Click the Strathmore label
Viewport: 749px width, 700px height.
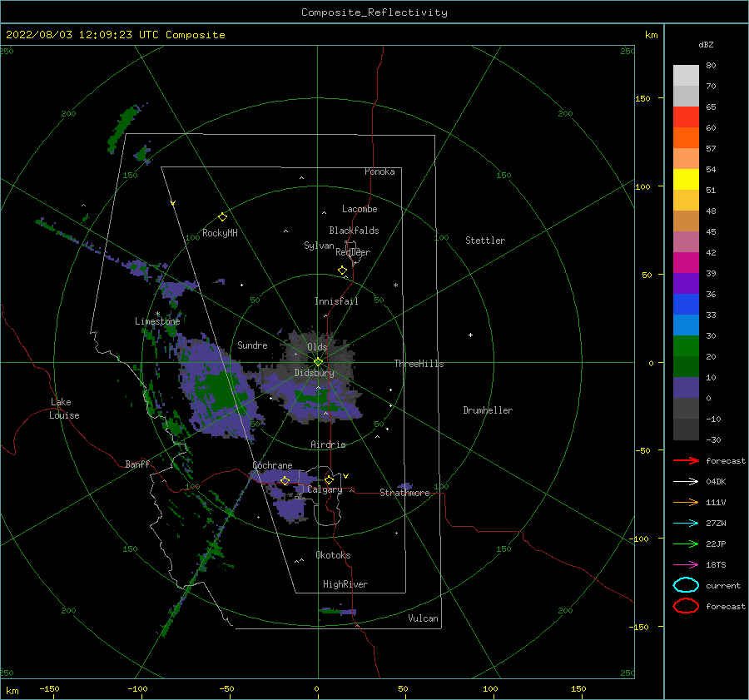(404, 493)
